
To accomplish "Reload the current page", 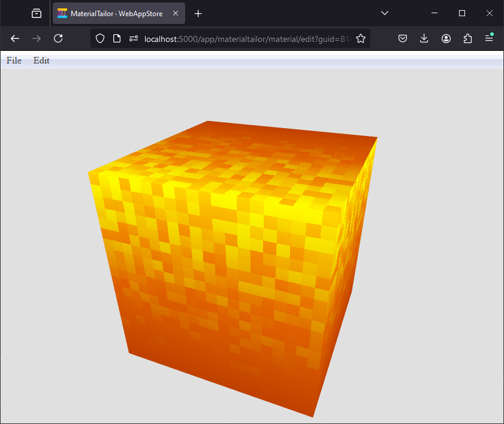I will pos(58,38).
